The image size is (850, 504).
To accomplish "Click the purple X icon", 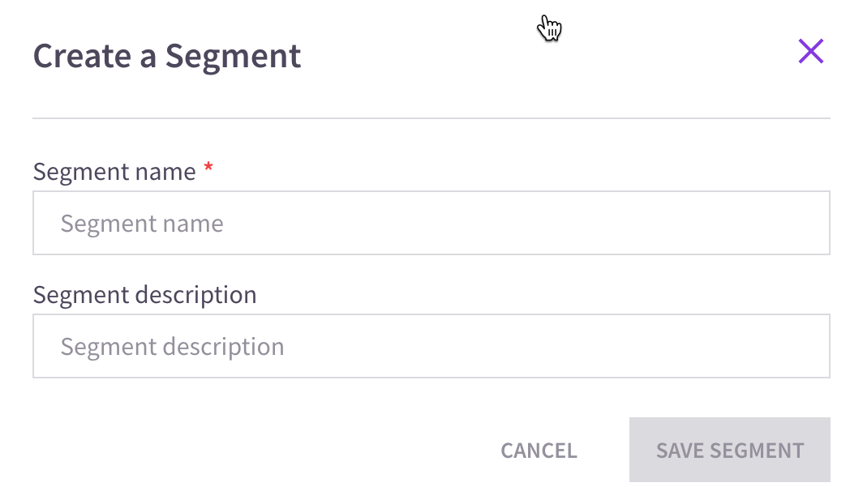I will [811, 51].
